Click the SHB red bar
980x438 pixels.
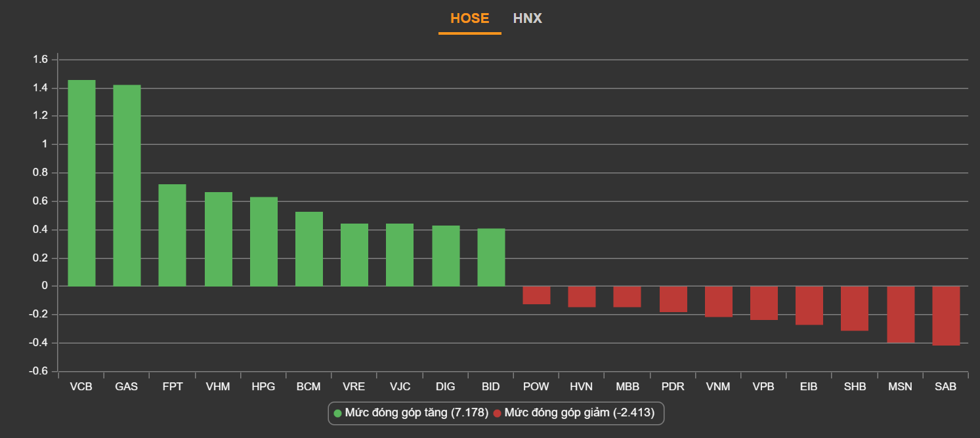coord(855,308)
